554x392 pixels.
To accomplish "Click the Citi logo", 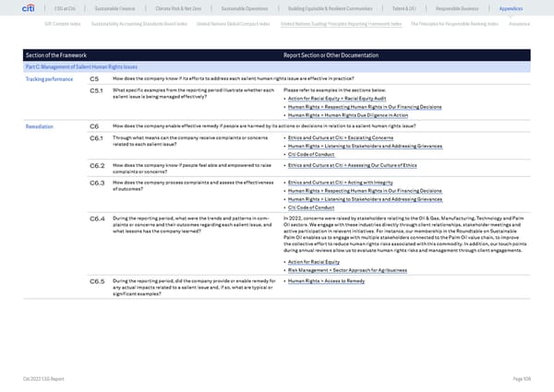I will pos(15,8).
